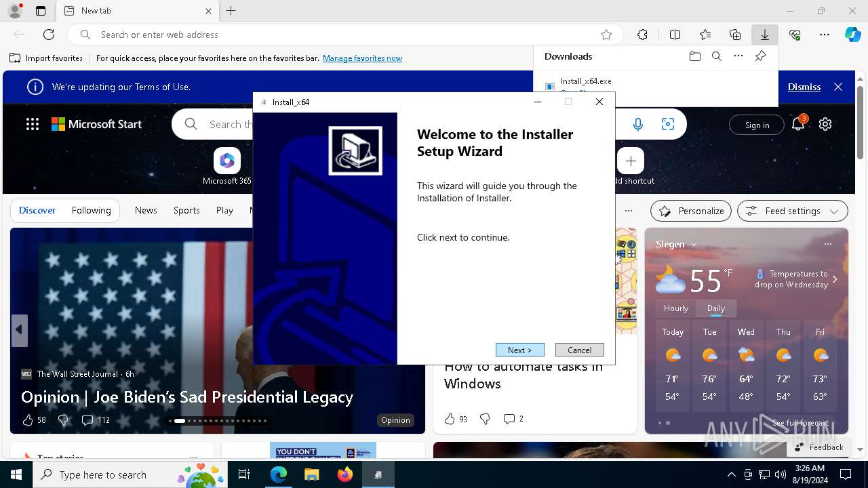868x488 pixels.
Task: Open the Sports feed tab
Action: point(186,210)
